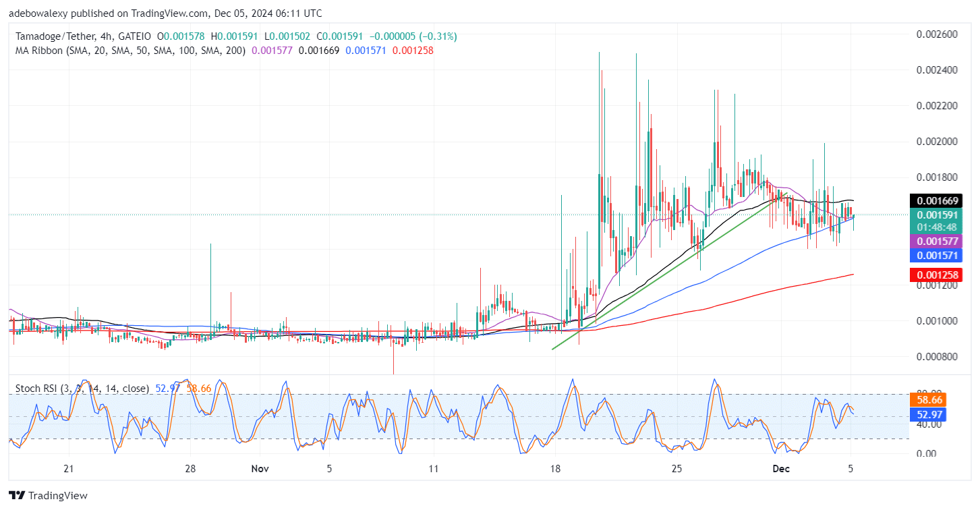Click the orange 58.66 Stoch RSI label
The height and width of the screenshot is (510, 980).
coord(927,399)
